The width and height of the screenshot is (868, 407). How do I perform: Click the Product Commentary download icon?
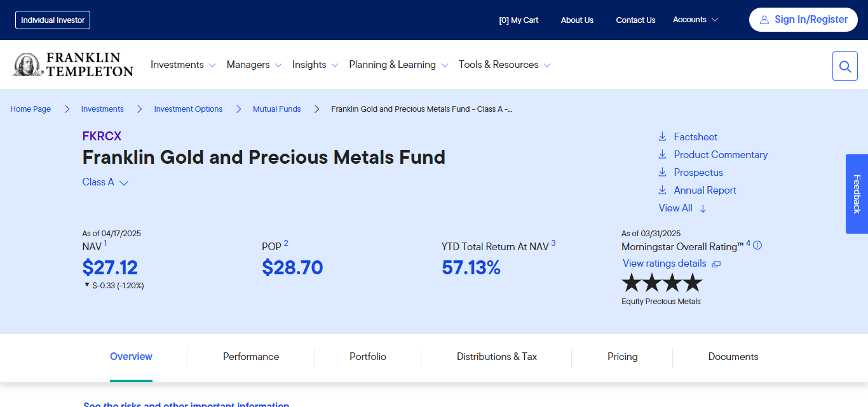[662, 154]
